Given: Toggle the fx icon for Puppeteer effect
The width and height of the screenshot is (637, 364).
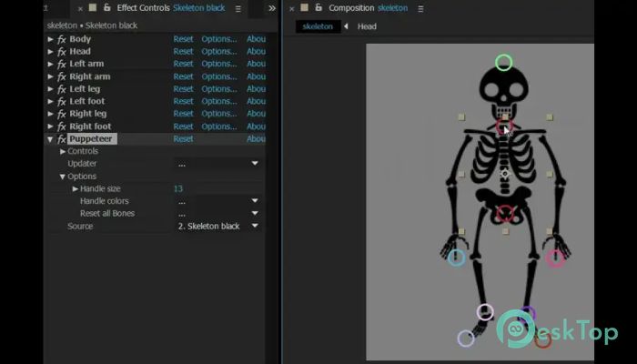Looking at the screenshot, I should click(x=61, y=139).
